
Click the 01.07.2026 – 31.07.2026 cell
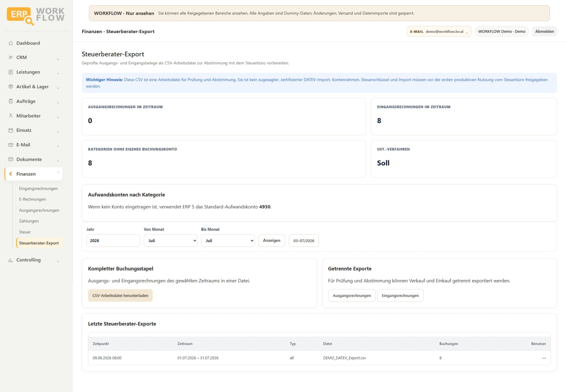(x=198, y=358)
